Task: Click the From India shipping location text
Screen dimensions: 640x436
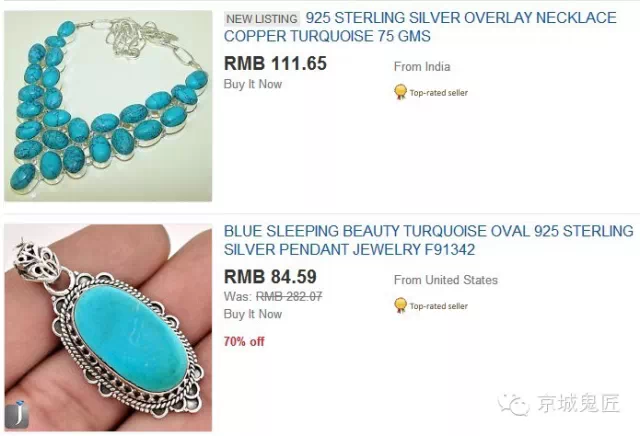Action: (x=422, y=67)
